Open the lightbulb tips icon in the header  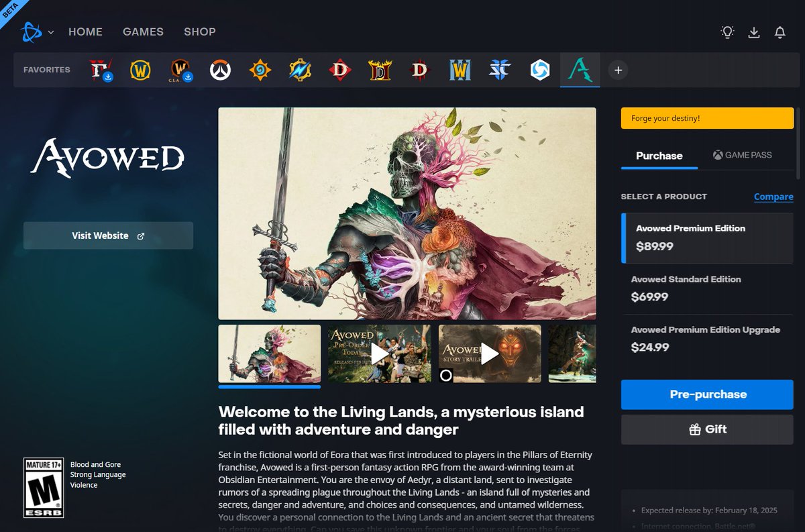727,32
